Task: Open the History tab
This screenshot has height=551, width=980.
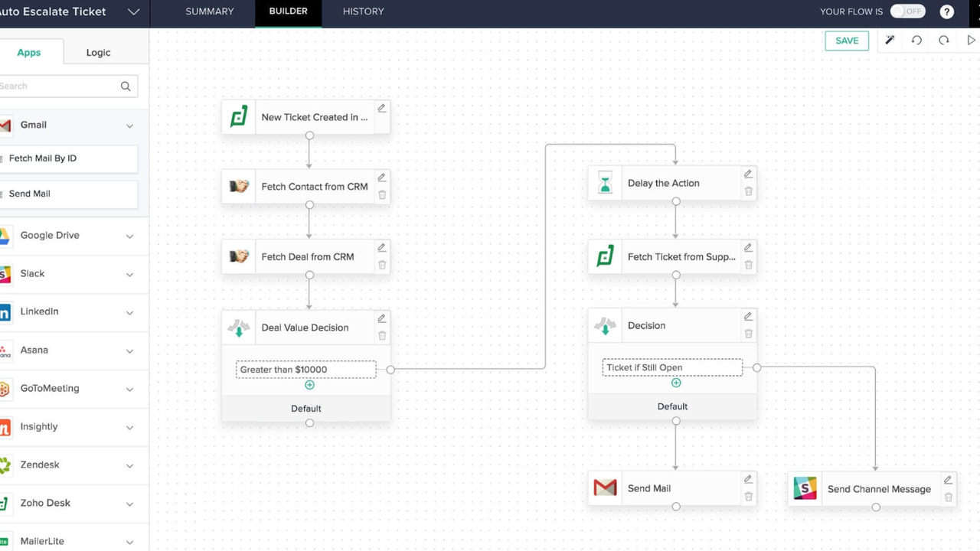Action: point(363,11)
